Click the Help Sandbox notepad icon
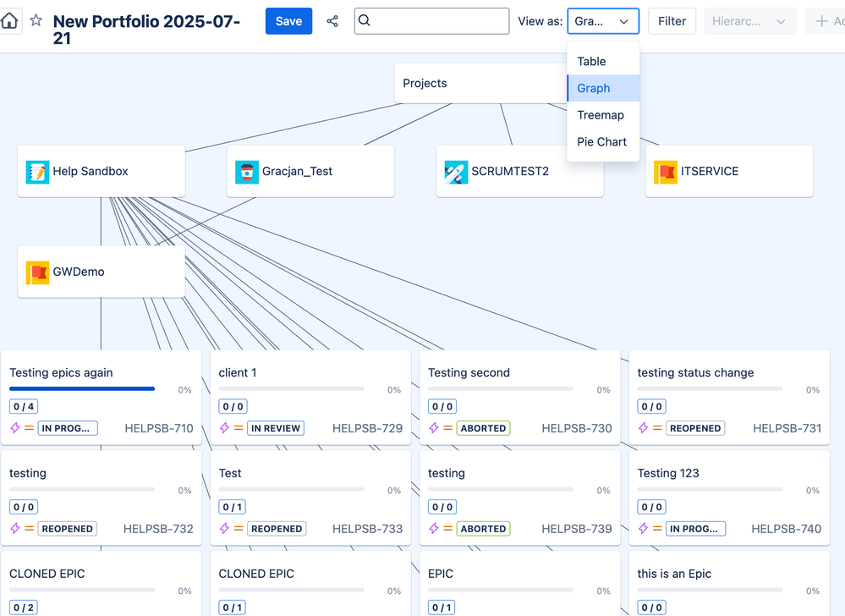Screen dimensions: 845x616 38,172
